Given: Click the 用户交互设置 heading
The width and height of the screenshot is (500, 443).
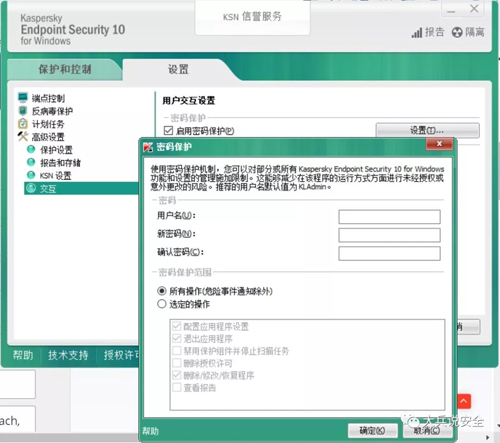Looking at the screenshot, I should [189, 100].
